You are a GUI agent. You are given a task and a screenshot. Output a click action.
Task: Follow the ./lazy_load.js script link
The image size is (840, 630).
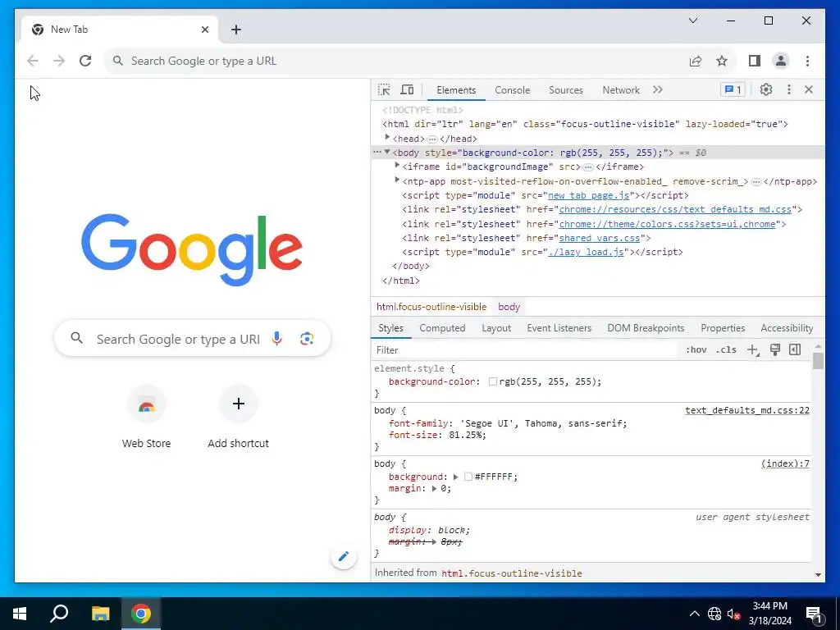[x=586, y=252]
